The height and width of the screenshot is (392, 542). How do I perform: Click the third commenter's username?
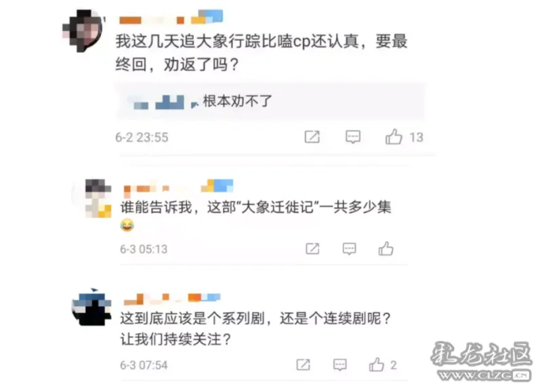point(172,299)
